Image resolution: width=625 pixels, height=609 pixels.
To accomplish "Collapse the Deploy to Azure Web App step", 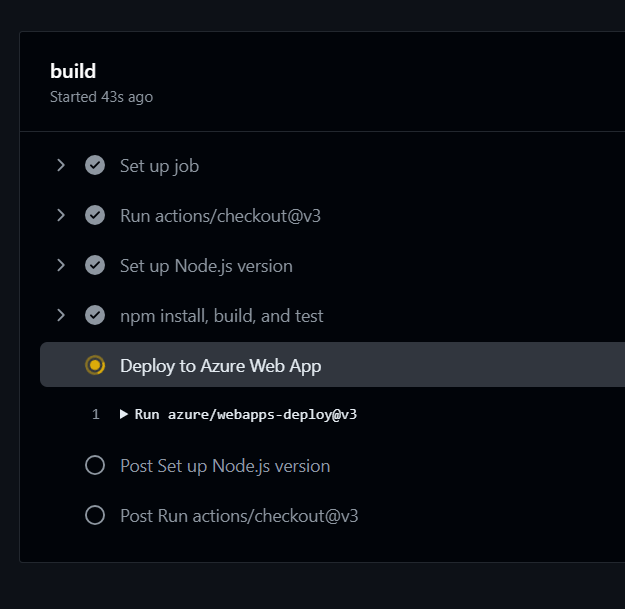I will 332,365.
